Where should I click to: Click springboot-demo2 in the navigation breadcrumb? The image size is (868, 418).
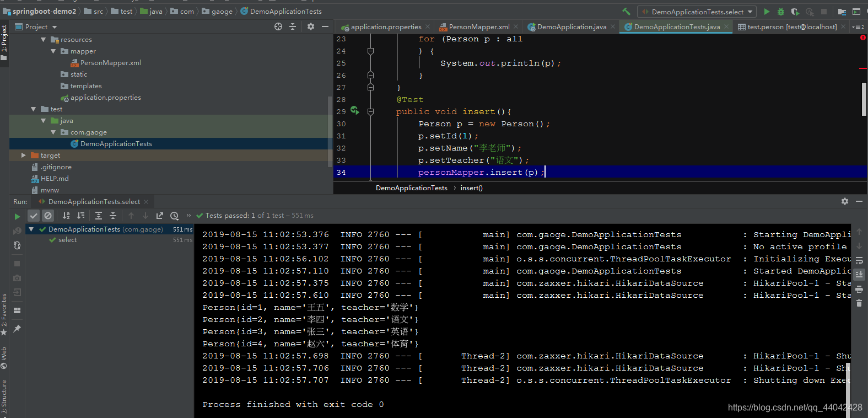[40, 11]
